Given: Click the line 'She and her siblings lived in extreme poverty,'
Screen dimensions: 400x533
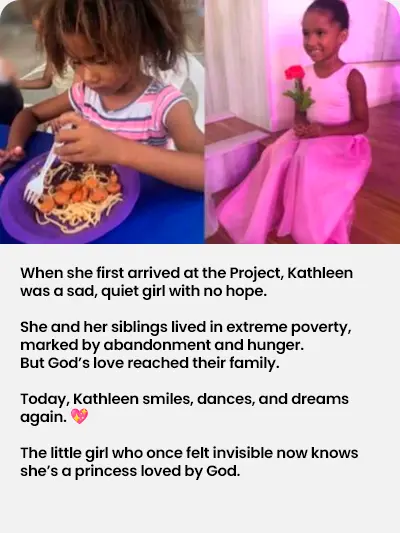Looking at the screenshot, I should (186, 327).
